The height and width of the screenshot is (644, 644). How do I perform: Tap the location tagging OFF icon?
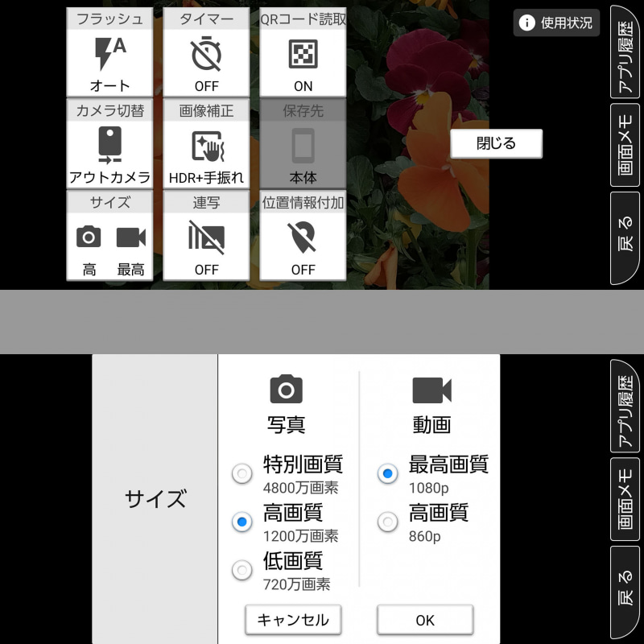click(x=302, y=237)
